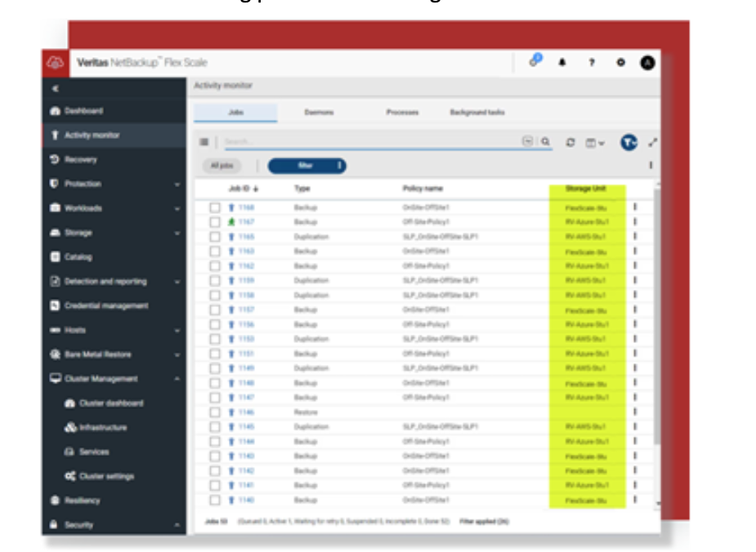Open row actions menu for job 1168
The image size is (756, 552).
click(x=635, y=207)
